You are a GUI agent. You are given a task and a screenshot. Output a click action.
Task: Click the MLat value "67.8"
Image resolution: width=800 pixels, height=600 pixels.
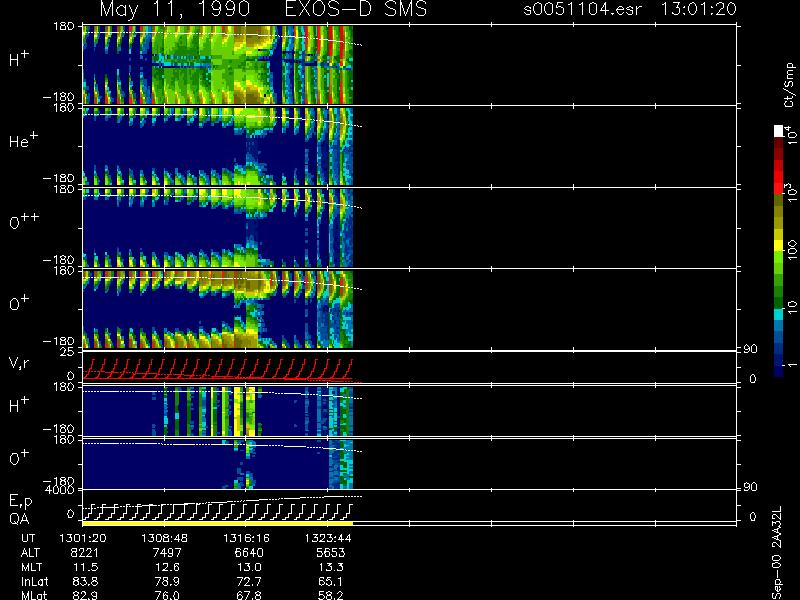pos(248,595)
